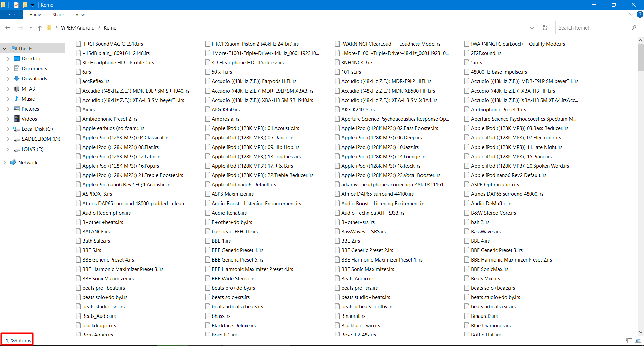Screen dimensions: 644x346
Task: Click the This PC monitor icon
Action: (x=14, y=48)
